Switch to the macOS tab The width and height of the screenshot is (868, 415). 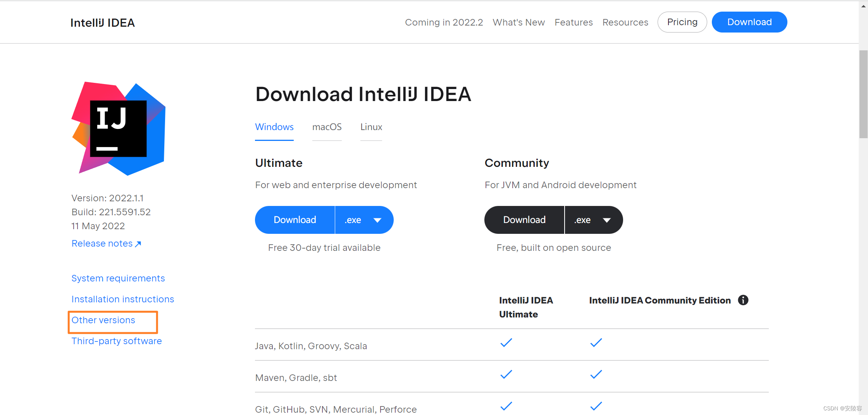(327, 127)
